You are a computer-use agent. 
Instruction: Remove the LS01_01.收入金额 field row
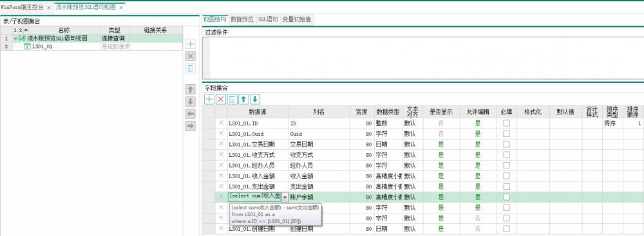point(221,176)
